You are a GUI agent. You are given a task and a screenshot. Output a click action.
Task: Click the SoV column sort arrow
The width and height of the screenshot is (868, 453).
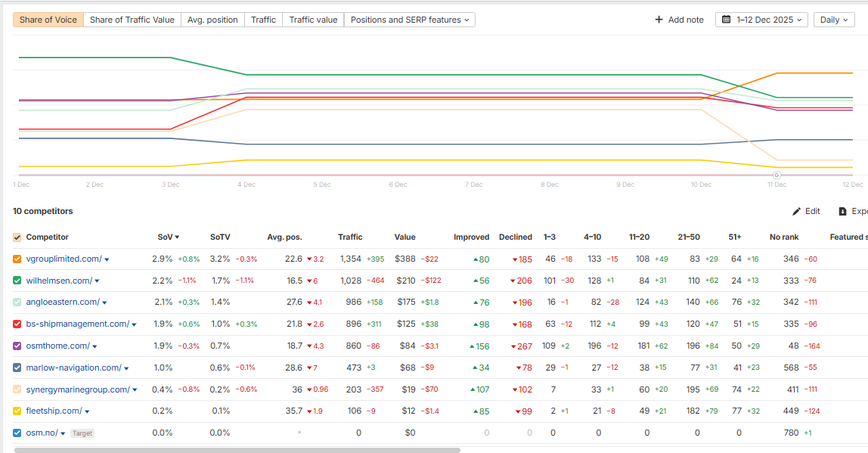(x=177, y=237)
